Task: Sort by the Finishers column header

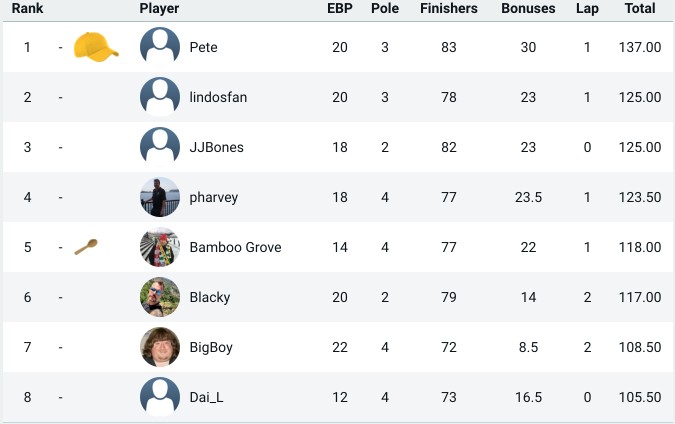Action: pos(449,8)
